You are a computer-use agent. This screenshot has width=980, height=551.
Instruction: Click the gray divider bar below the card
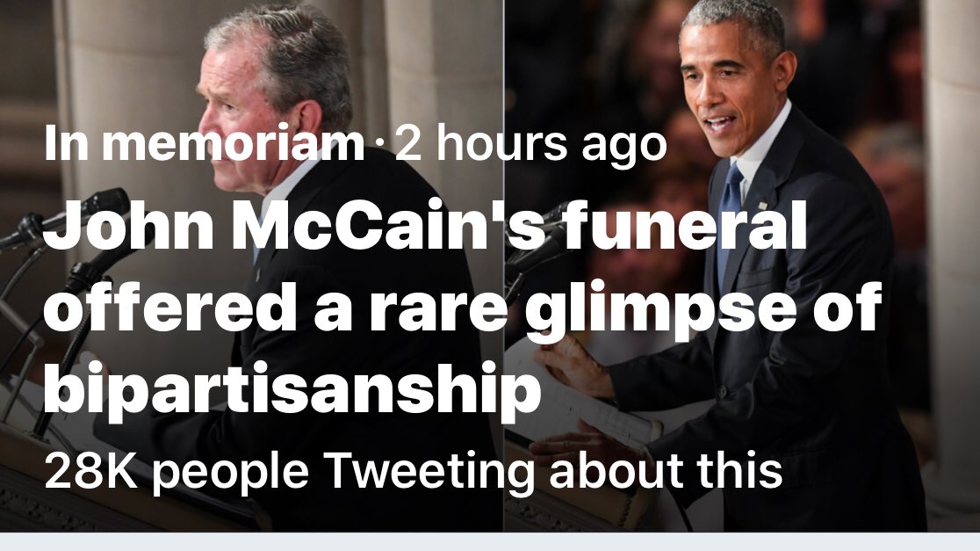[x=490, y=541]
